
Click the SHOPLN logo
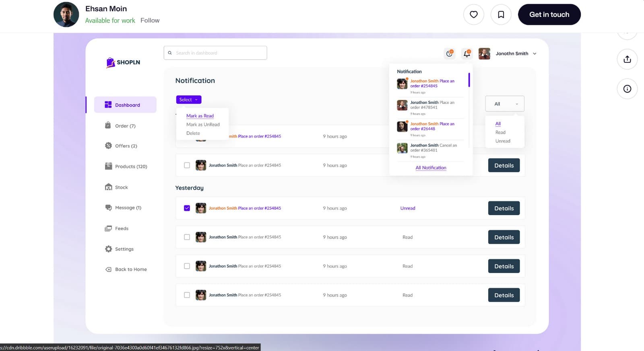pyautogui.click(x=123, y=62)
